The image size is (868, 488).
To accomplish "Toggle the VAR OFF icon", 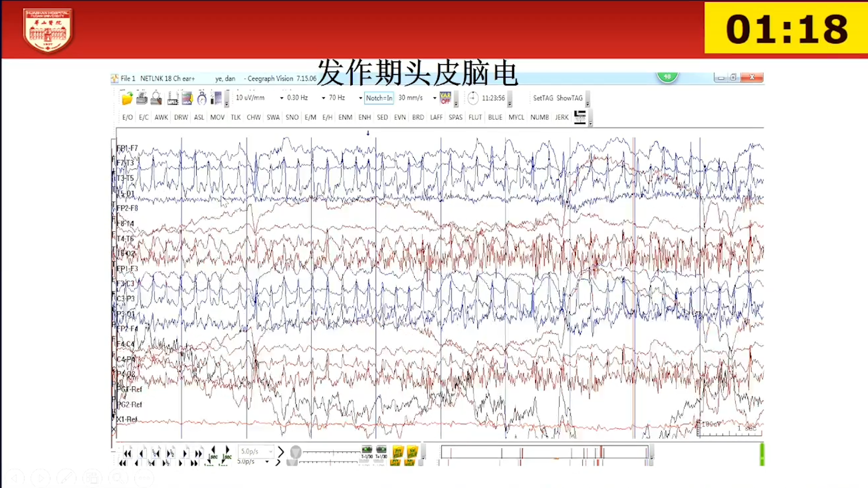I will pyautogui.click(x=445, y=98).
